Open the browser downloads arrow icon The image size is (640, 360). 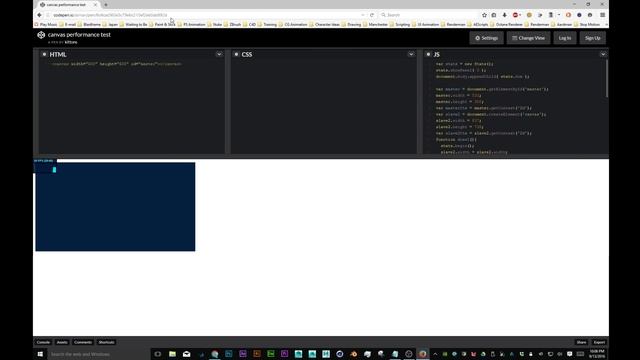tap(504, 15)
